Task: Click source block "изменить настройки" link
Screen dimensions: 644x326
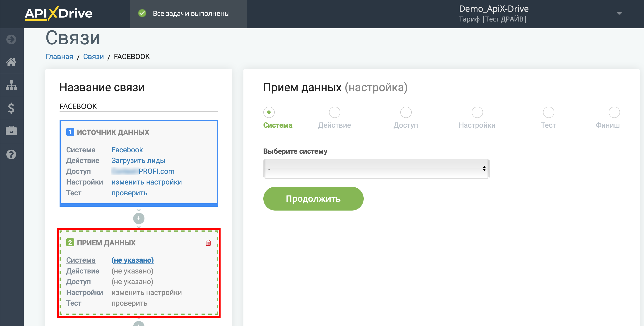Action: pyautogui.click(x=147, y=182)
